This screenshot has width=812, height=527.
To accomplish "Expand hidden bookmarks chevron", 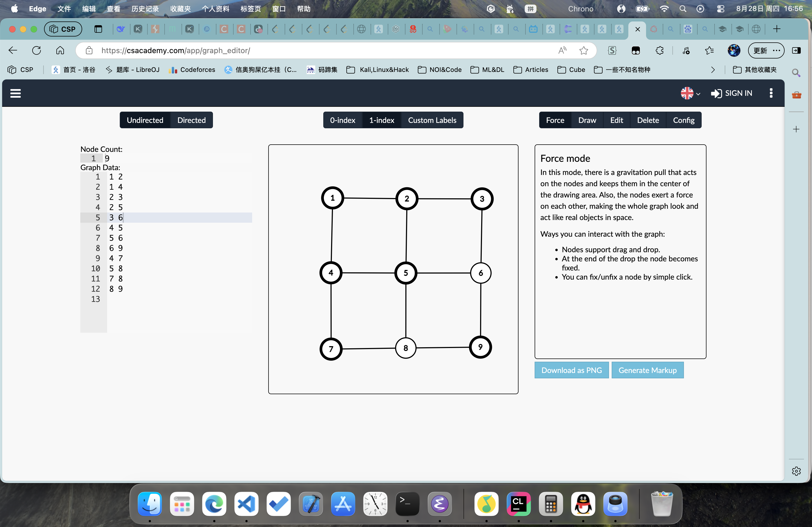I will [x=713, y=70].
